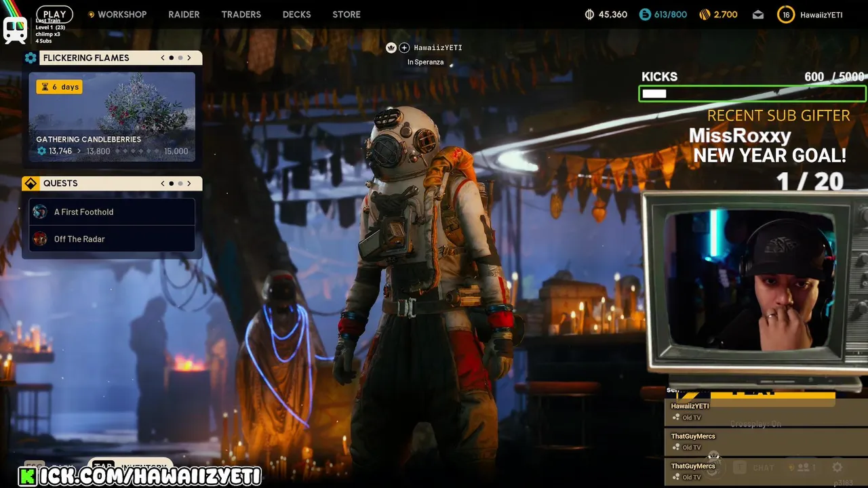Select second Quests page dot
This screenshot has width=868, height=488.
(180, 183)
